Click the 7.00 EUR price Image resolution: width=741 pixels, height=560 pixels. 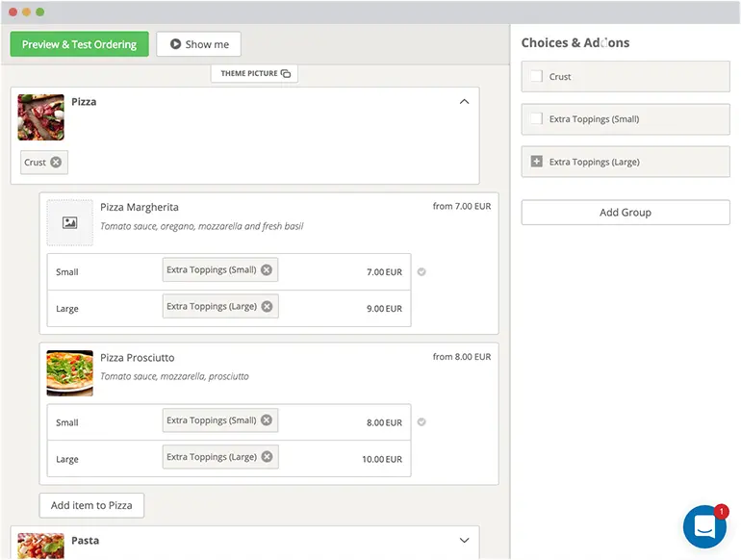click(384, 271)
